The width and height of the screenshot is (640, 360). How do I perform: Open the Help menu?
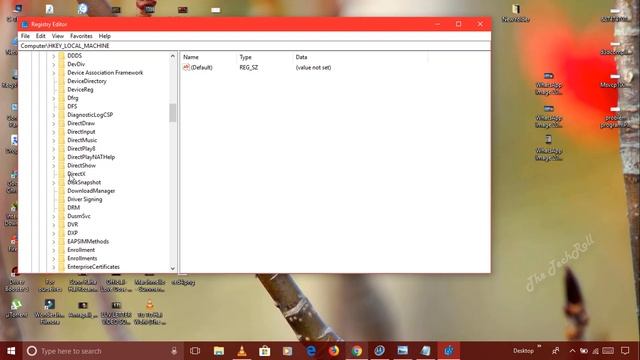pyautogui.click(x=104, y=36)
